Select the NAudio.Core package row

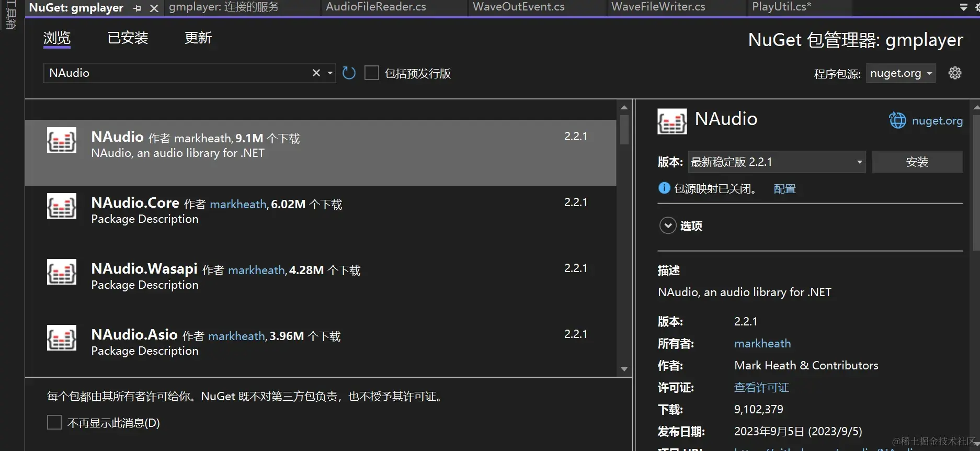[x=321, y=218]
